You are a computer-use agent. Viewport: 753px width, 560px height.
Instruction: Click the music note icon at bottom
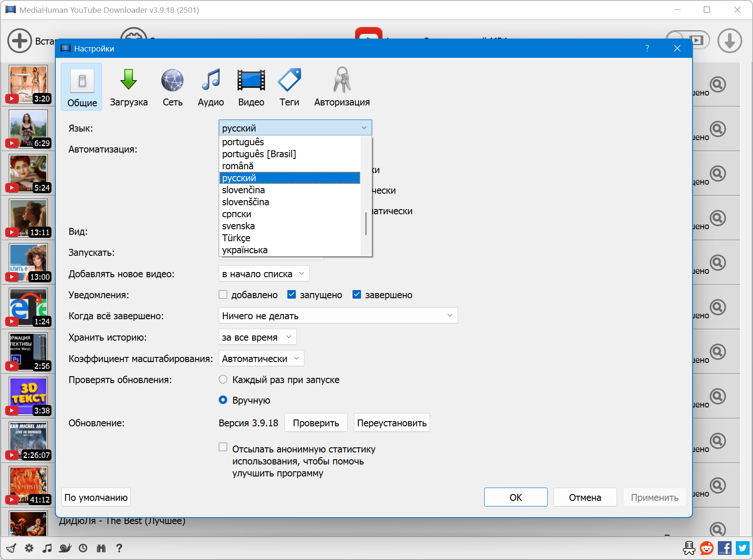[x=47, y=548]
